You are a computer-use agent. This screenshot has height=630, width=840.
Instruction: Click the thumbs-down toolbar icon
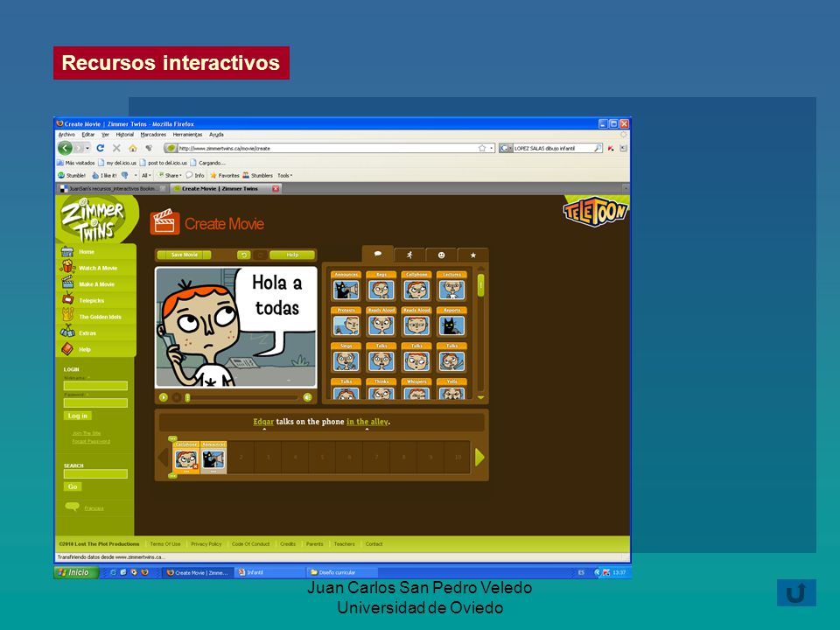pyautogui.click(x=125, y=175)
